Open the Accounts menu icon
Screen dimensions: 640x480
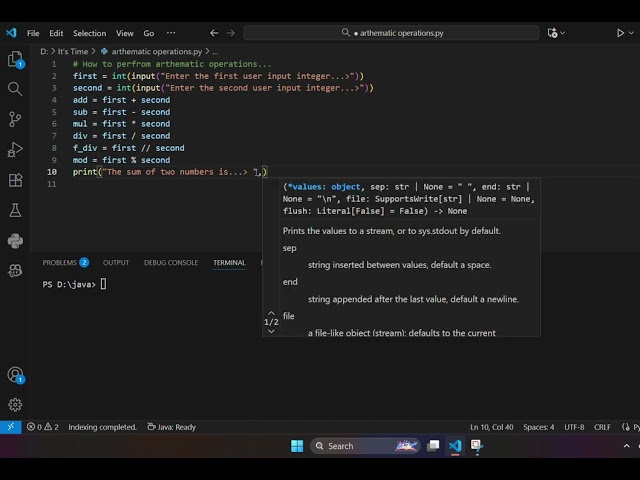tap(16, 375)
